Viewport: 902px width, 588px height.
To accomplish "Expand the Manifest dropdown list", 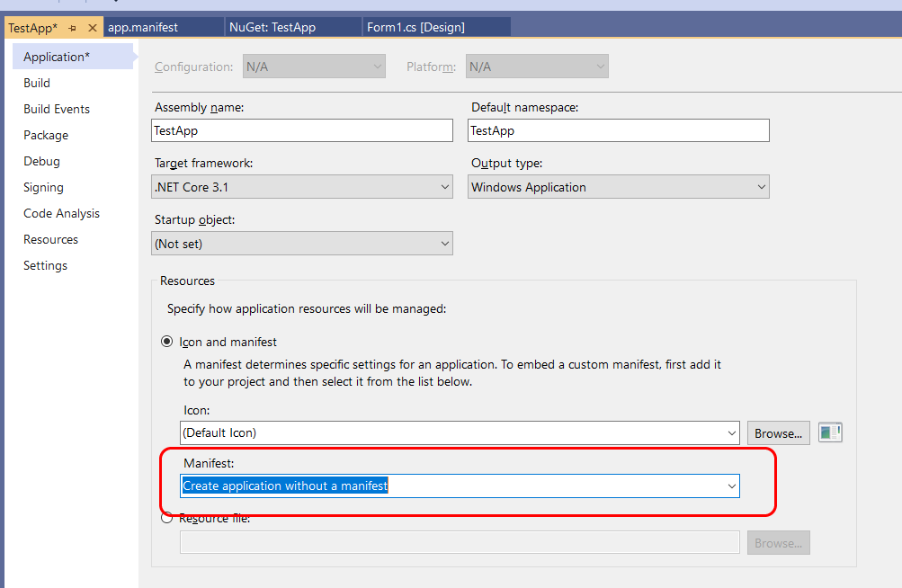I will (x=460, y=486).
